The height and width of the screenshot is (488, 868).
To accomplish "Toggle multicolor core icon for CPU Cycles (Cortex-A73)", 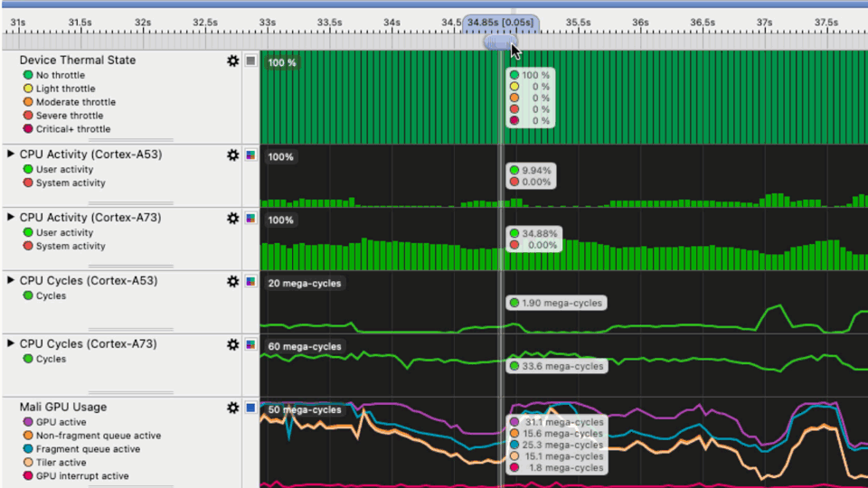I will click(x=250, y=344).
